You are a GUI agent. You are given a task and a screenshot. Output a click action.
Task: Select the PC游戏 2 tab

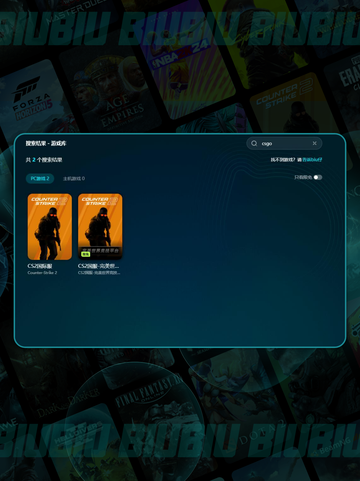(40, 179)
